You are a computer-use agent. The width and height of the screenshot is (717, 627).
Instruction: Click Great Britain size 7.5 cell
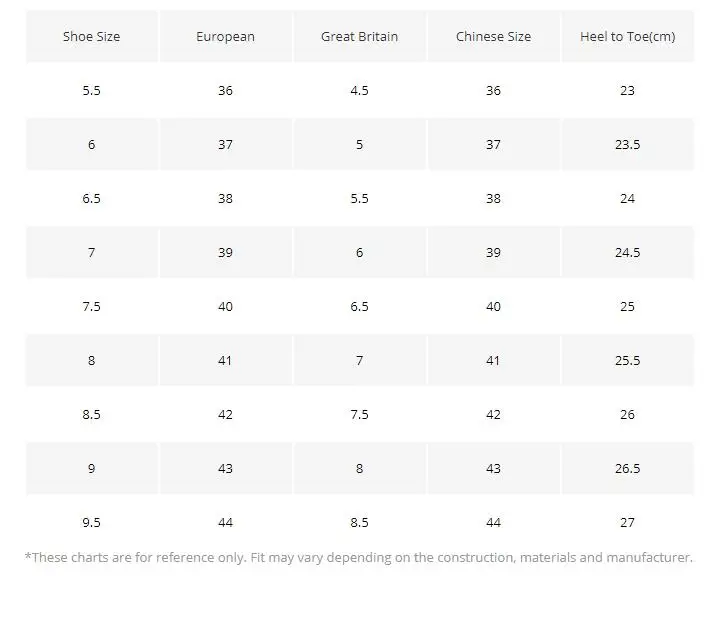click(x=359, y=414)
